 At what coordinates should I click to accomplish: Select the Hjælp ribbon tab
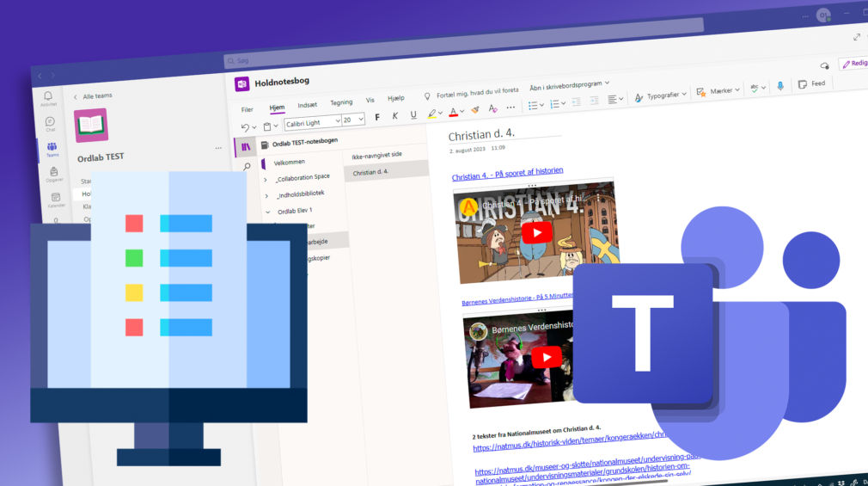396,98
